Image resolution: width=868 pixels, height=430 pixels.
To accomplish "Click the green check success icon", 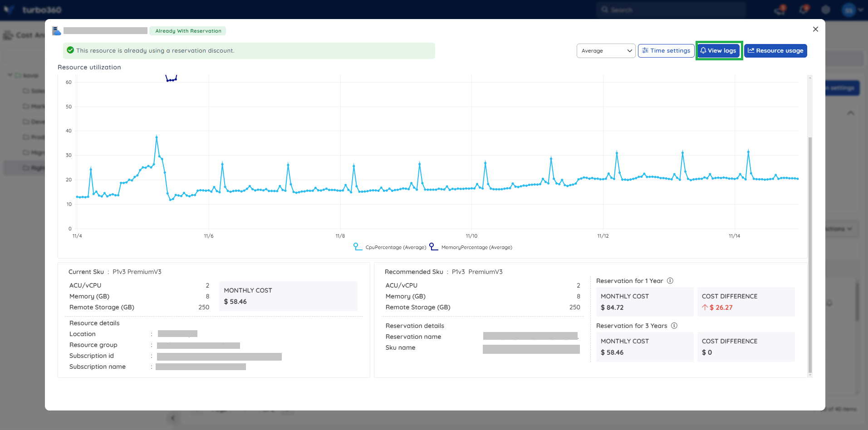I will point(70,50).
